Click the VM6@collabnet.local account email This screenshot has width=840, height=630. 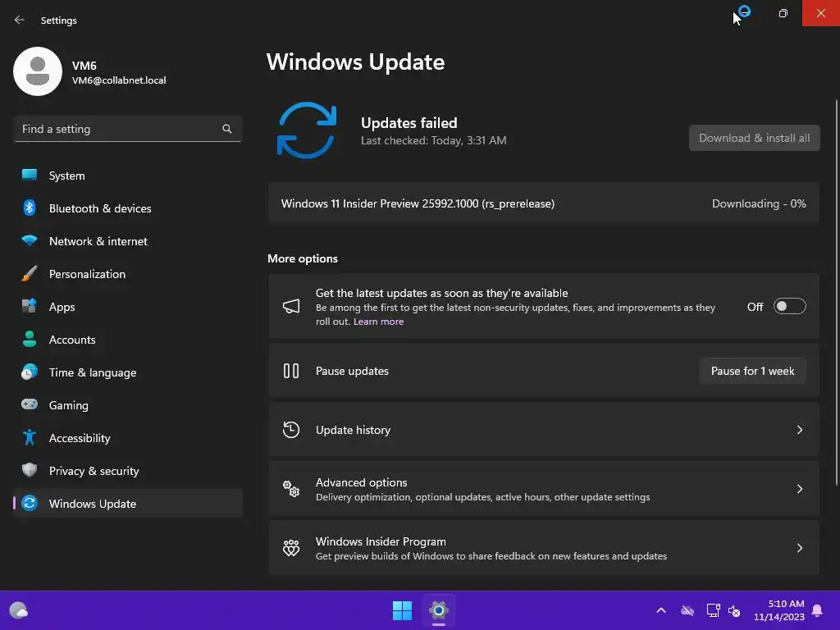pos(119,80)
